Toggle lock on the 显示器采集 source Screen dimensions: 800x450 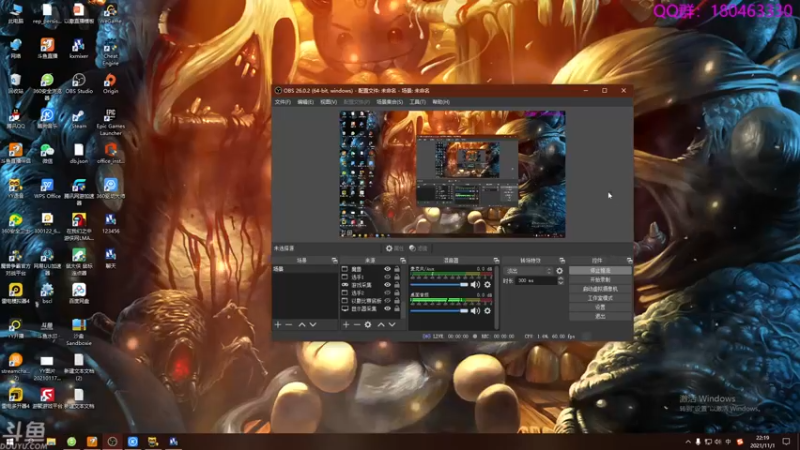tap(396, 309)
